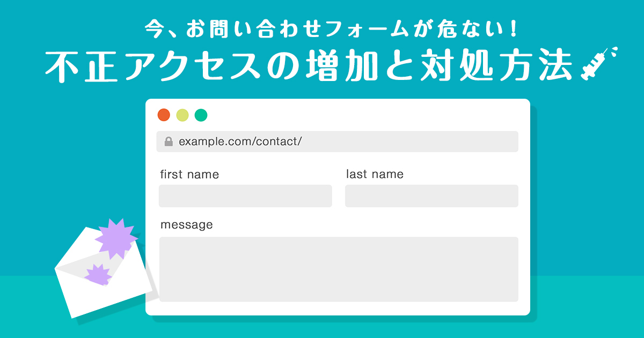644x338 pixels.
Task: Click the small purple starburst inside envelope
Action: click(98, 274)
